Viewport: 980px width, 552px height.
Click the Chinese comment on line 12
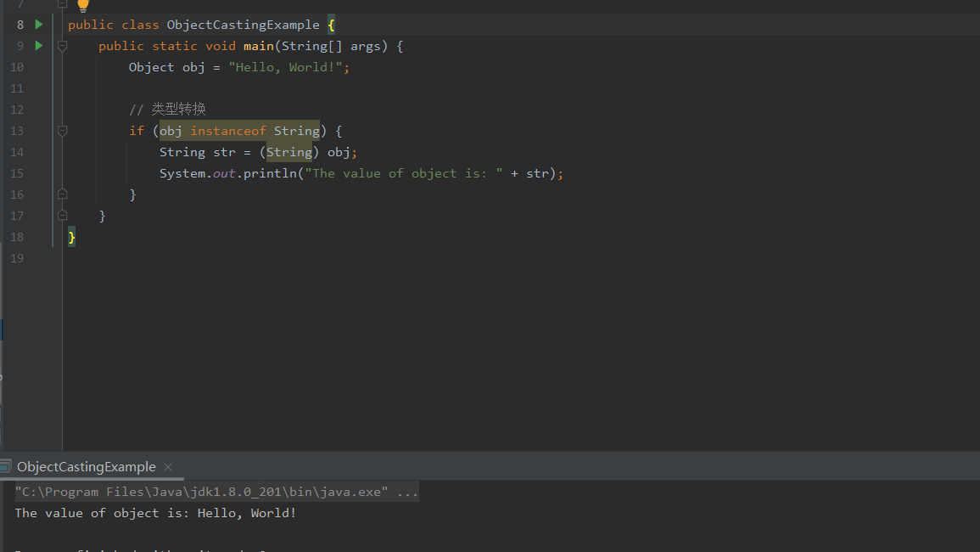(167, 109)
